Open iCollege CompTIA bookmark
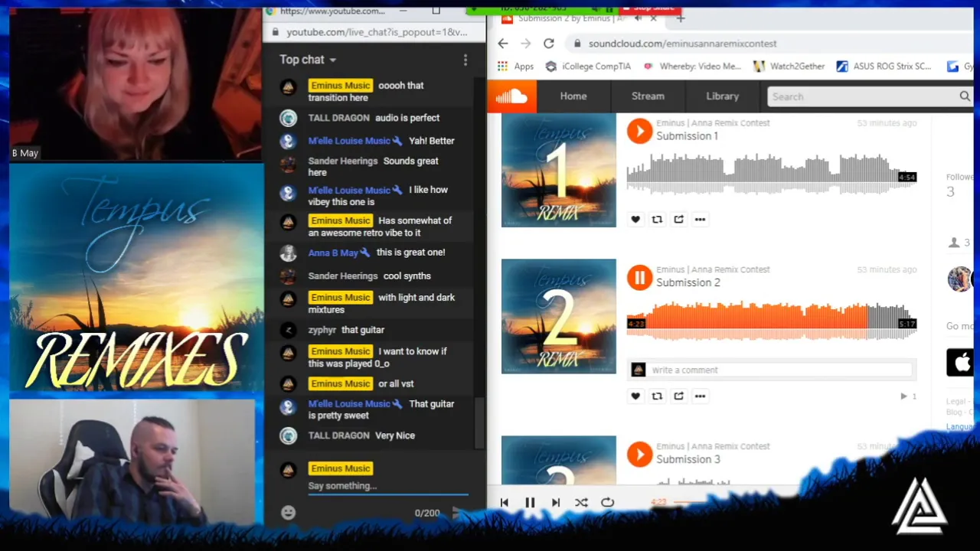This screenshot has height=551, width=980. 588,67
